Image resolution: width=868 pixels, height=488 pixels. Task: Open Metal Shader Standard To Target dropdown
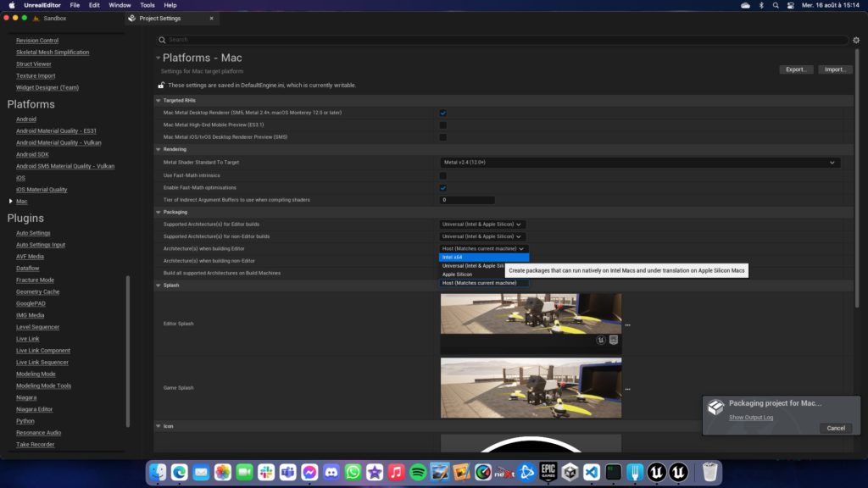coord(640,162)
